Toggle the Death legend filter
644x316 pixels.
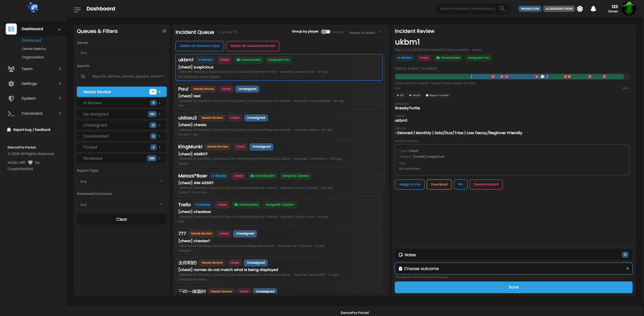click(x=415, y=95)
